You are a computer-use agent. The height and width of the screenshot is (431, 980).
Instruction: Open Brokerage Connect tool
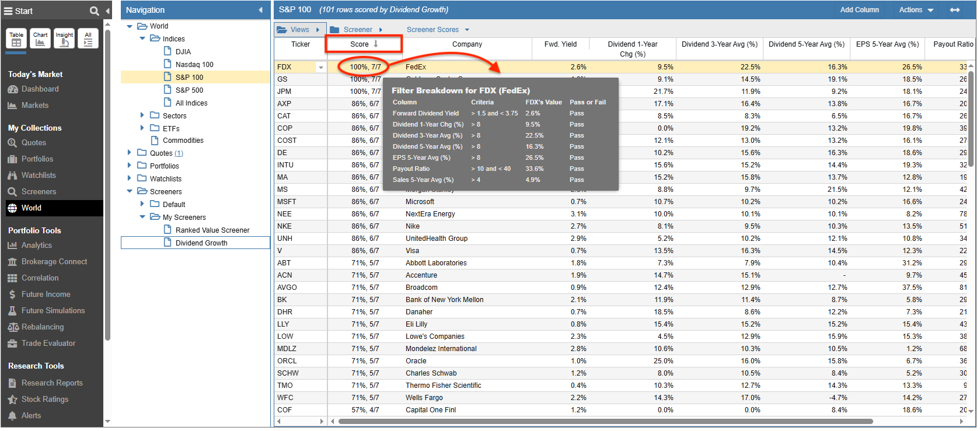(x=47, y=262)
